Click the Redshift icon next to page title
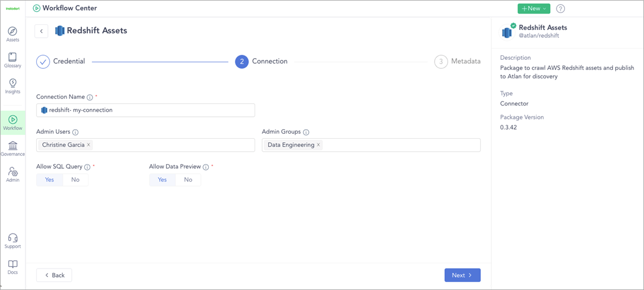 (x=60, y=31)
